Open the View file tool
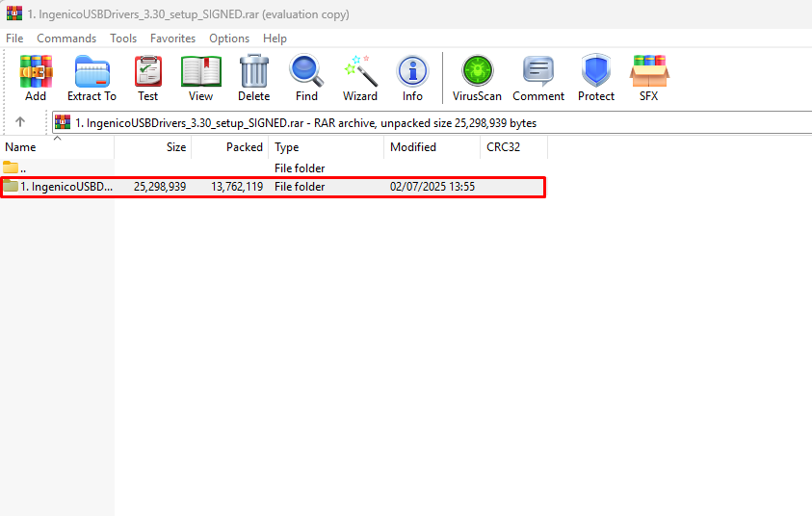This screenshot has height=516, width=812. click(200, 77)
